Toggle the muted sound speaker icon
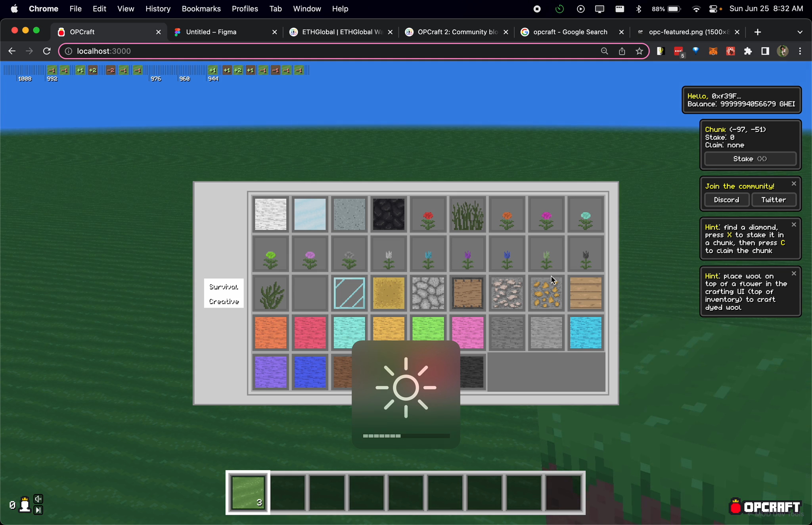Image resolution: width=812 pixels, height=525 pixels. tap(38, 499)
